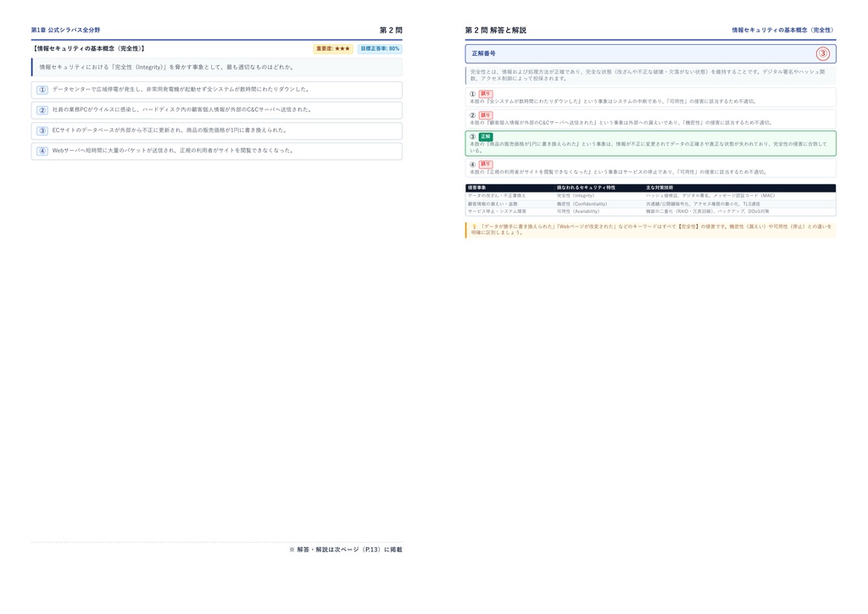Click the green 正解 badge on explanation ③
This screenshot has height=614, width=868.
486,137
